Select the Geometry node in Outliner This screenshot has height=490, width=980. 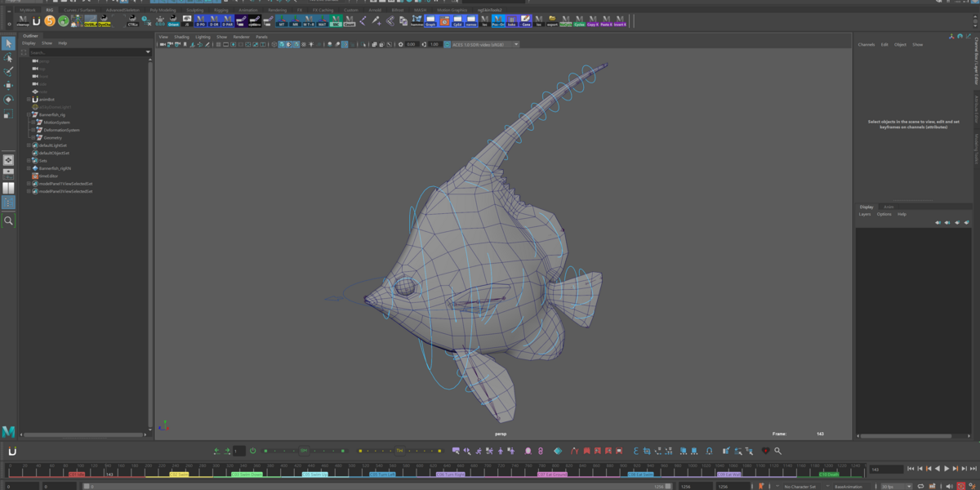point(53,137)
